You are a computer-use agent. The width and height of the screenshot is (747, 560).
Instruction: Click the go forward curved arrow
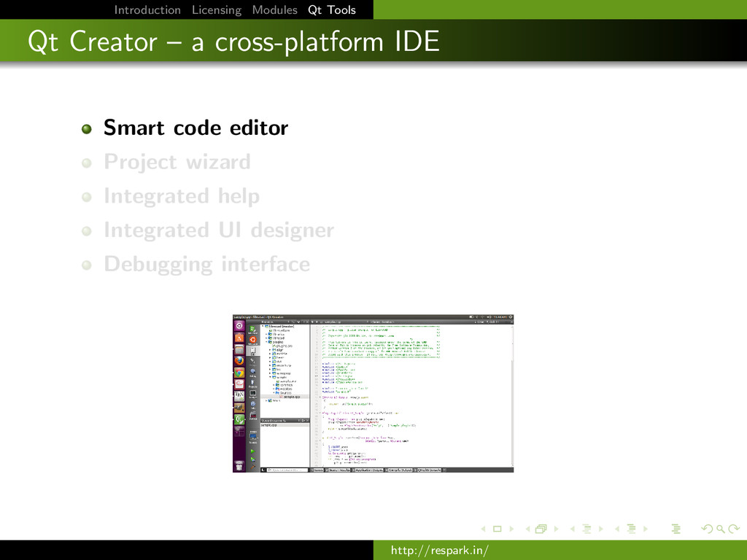(734, 529)
